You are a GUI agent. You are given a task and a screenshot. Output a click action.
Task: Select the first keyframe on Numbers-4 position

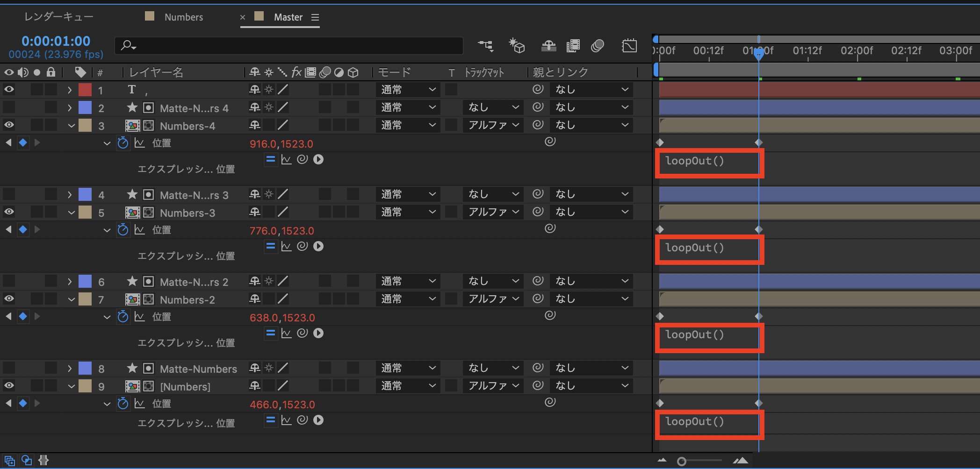pos(660,142)
